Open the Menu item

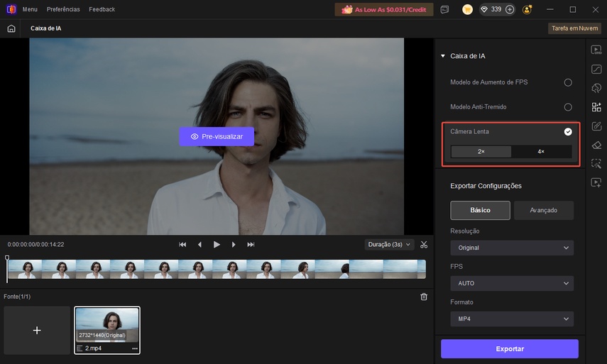coord(30,9)
